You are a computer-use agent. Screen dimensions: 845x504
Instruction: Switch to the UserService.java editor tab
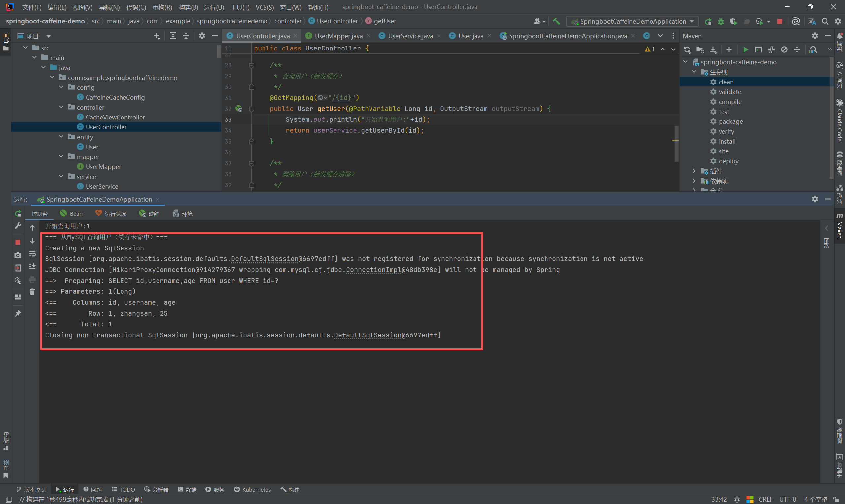410,36
